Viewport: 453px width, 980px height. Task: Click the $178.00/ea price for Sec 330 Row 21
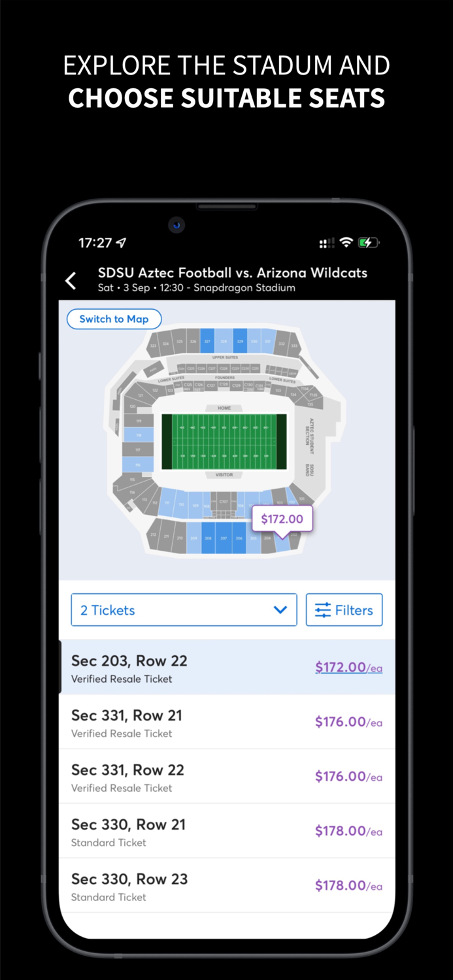coord(348,830)
